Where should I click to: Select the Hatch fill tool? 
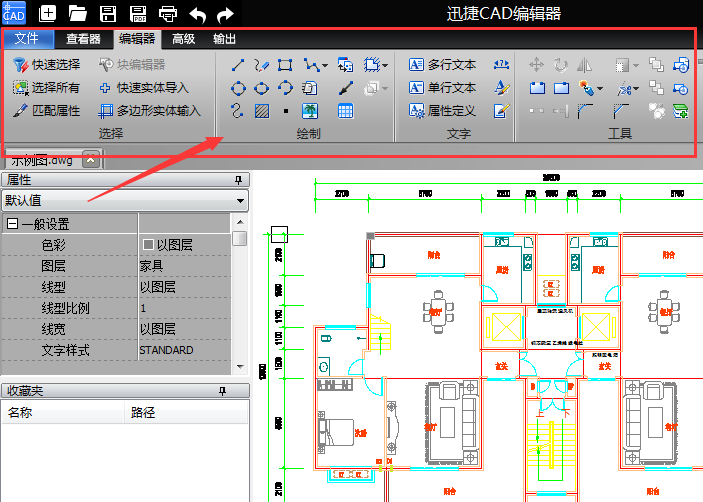[262, 111]
